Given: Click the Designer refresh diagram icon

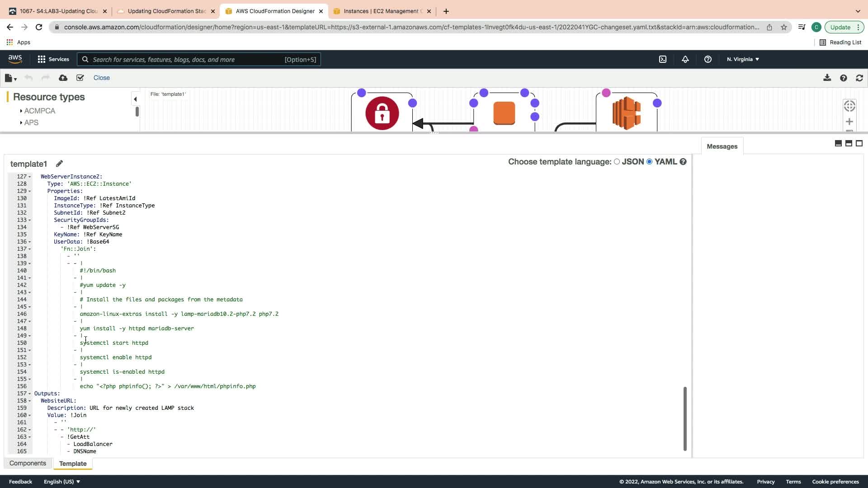Looking at the screenshot, I should pos(859,78).
